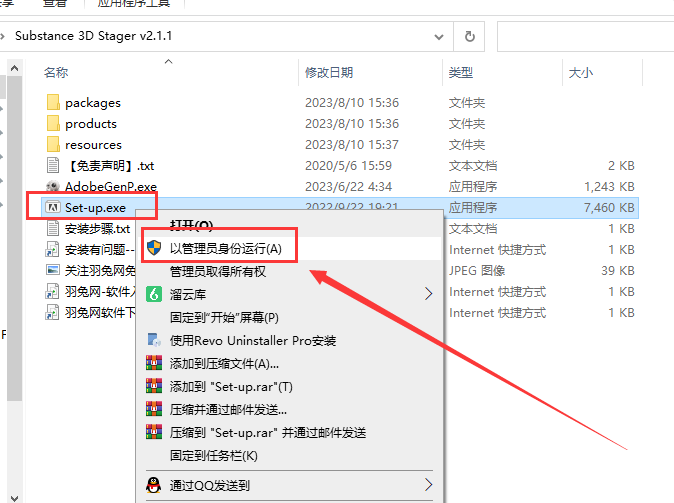Choose 添加到压缩文件(A)... entry
Screen dimensions: 674x503
tap(224, 364)
